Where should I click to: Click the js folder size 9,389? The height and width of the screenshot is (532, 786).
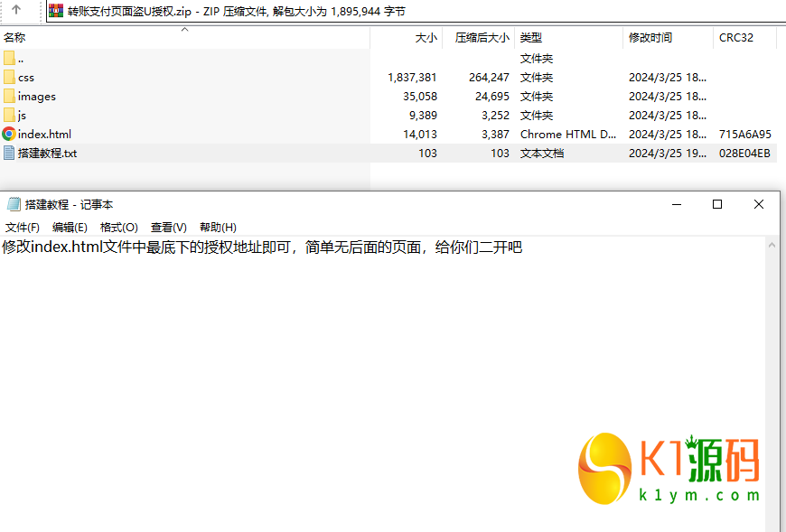click(x=423, y=116)
